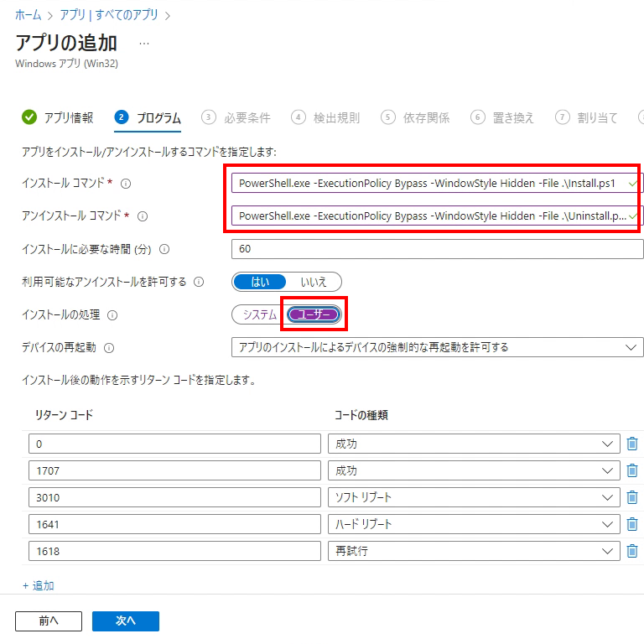This screenshot has height=644, width=644.
Task: Open code type dropdown for return code 0
Action: click(474, 444)
